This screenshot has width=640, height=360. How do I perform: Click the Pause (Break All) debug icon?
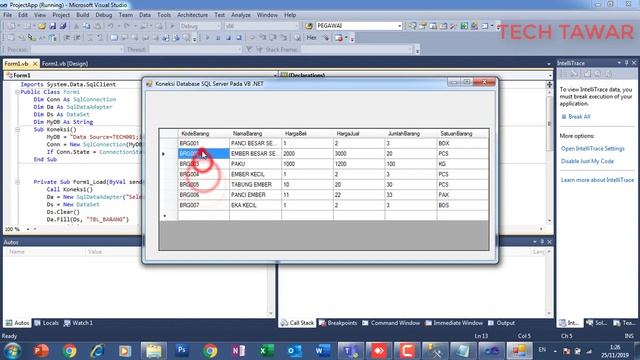(218, 38)
